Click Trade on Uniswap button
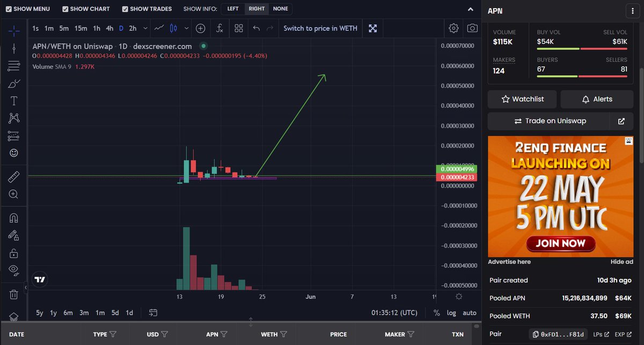Screen dimensions: 644x345 point(550,121)
